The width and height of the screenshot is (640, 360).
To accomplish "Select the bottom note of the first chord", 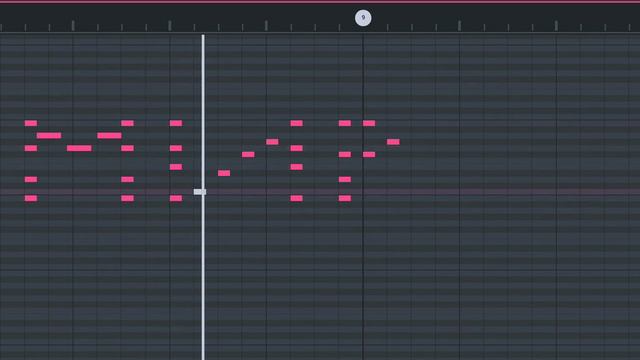I will (31, 198).
